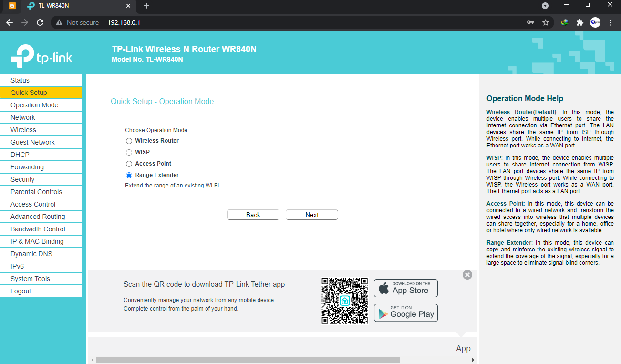This screenshot has height=364, width=621.
Task: Bookmark this page with star icon
Action: pyautogui.click(x=546, y=22)
